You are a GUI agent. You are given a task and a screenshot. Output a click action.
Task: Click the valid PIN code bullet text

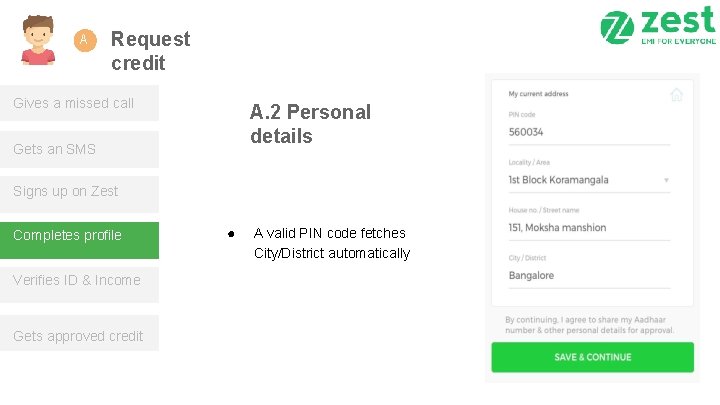pyautogui.click(x=331, y=243)
